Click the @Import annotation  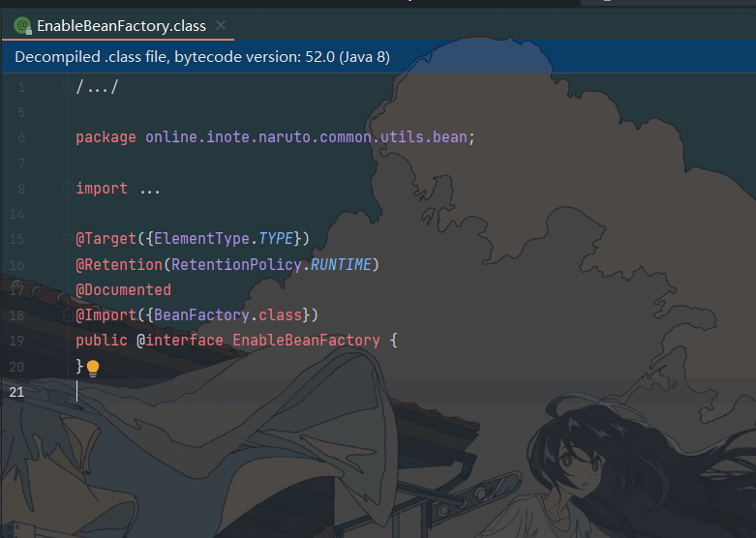tap(106, 315)
